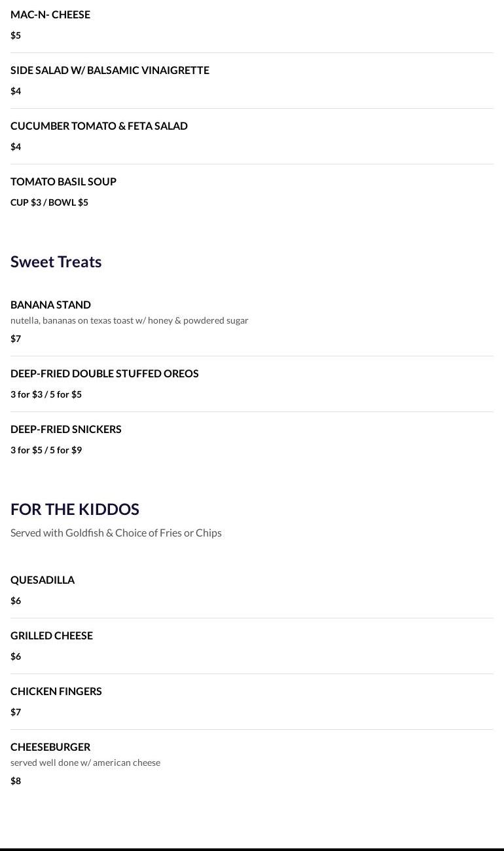Click the 3 for $3 / 5 for $5 price
The height and width of the screenshot is (851, 504).
tap(46, 394)
